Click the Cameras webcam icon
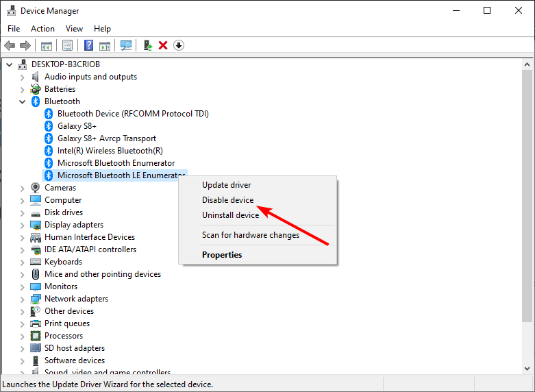Screen dimensions: 535x392 coord(35,188)
